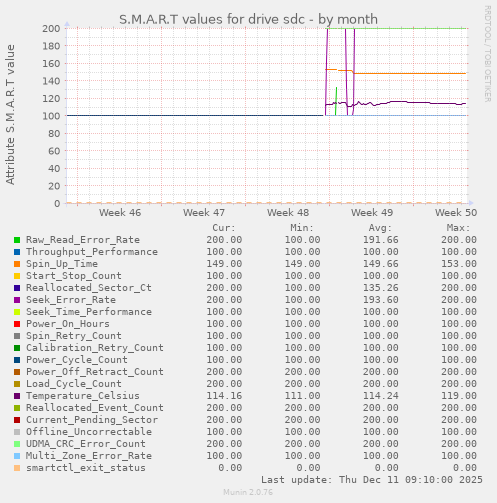This screenshot has height=503, width=497.
Task: Click the Temperature_Celsius legend label
Action: 83,396
